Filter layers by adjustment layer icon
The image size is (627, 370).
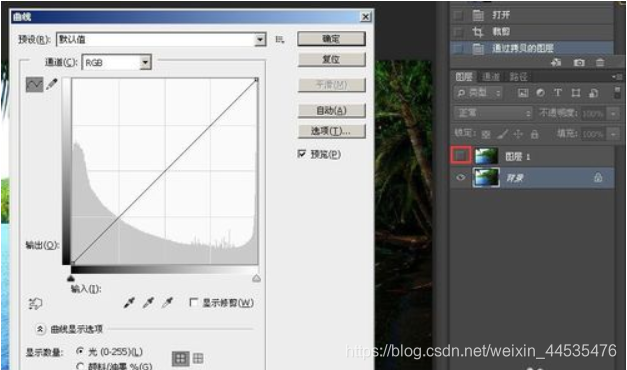pyautogui.click(x=541, y=93)
